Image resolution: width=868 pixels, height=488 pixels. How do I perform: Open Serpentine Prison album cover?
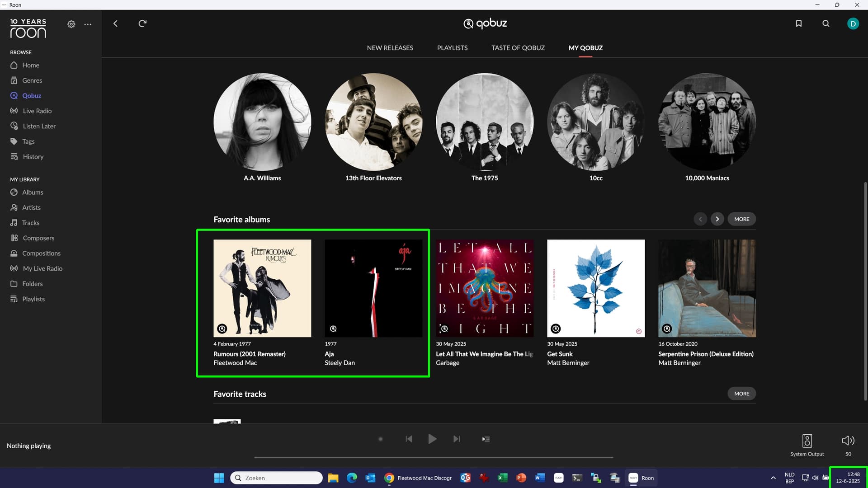point(707,288)
